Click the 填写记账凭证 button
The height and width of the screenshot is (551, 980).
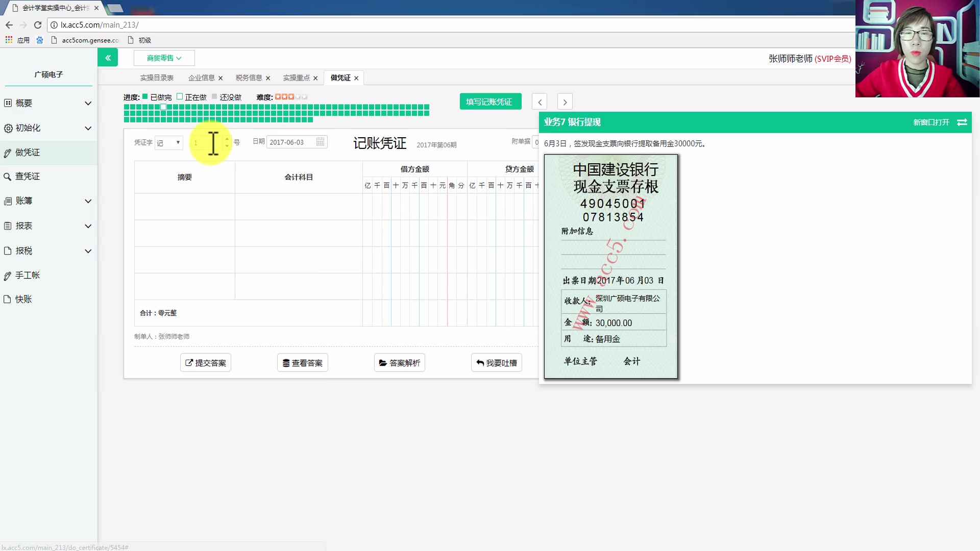click(x=490, y=102)
